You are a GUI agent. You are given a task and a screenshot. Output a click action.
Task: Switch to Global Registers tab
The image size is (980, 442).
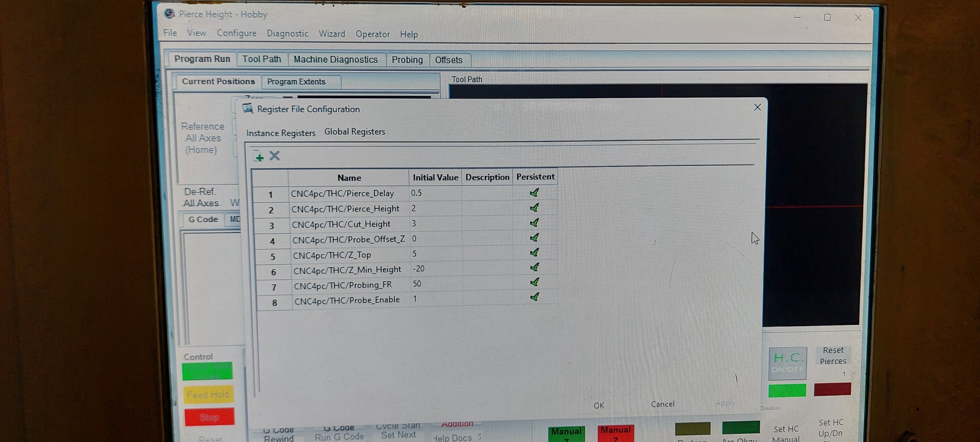(x=354, y=132)
